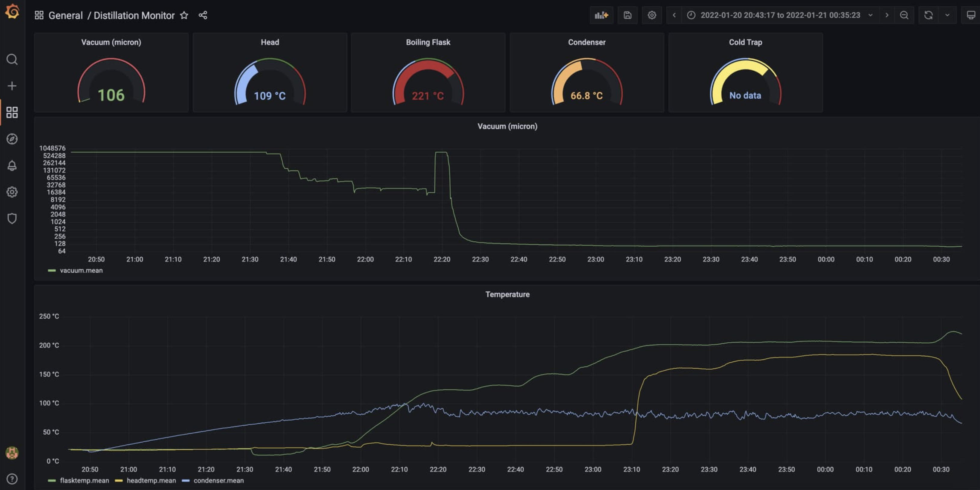This screenshot has width=980, height=490.
Task: Select the Create (plus) icon in sidebar
Action: click(12, 86)
